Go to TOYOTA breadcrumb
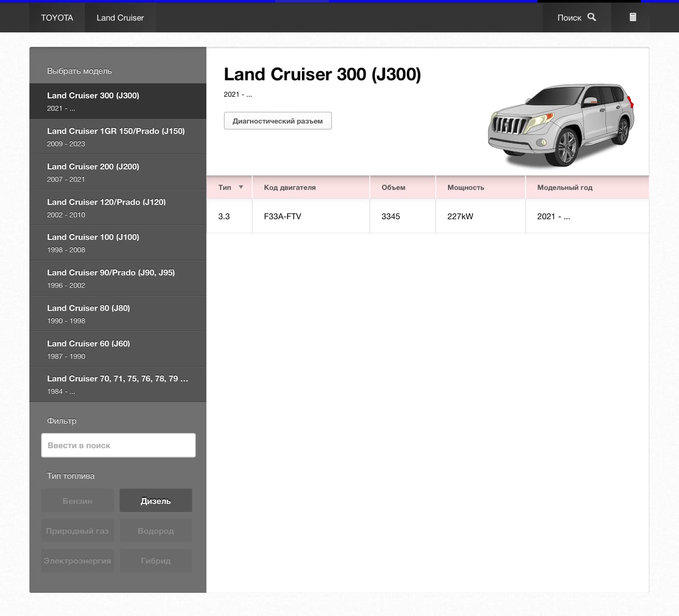Image resolution: width=679 pixels, height=616 pixels. click(x=57, y=17)
